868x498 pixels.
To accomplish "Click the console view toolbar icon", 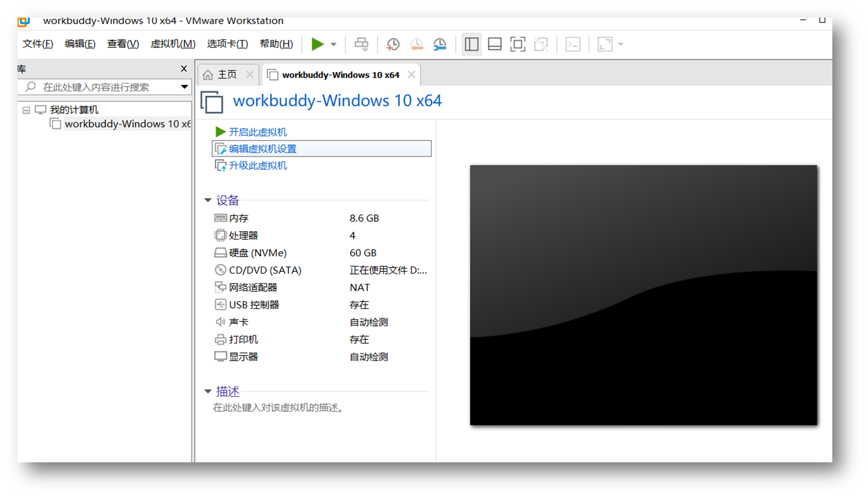I will (x=573, y=44).
